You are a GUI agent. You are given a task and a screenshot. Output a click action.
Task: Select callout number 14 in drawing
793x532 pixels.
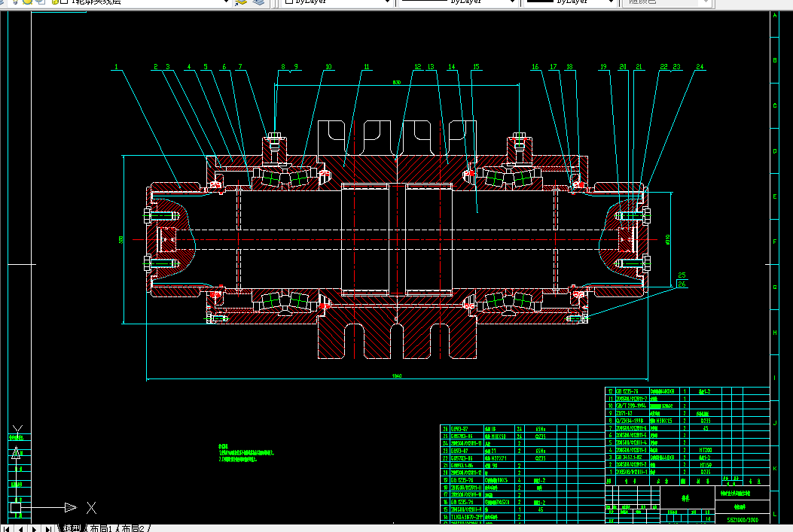click(x=452, y=67)
